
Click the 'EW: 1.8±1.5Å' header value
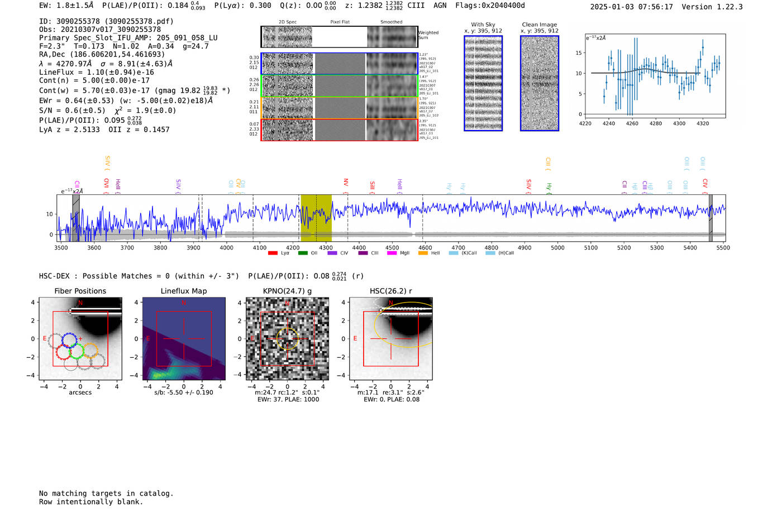66,6
